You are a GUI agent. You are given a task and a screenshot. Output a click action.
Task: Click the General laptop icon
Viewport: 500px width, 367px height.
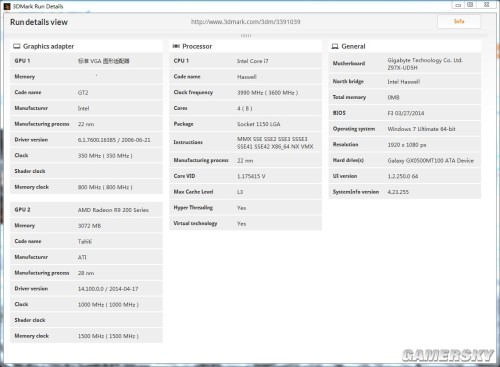pos(335,46)
